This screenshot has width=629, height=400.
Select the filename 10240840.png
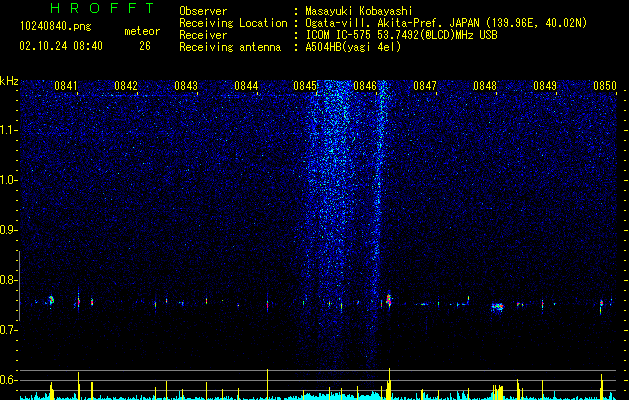[x=56, y=27]
